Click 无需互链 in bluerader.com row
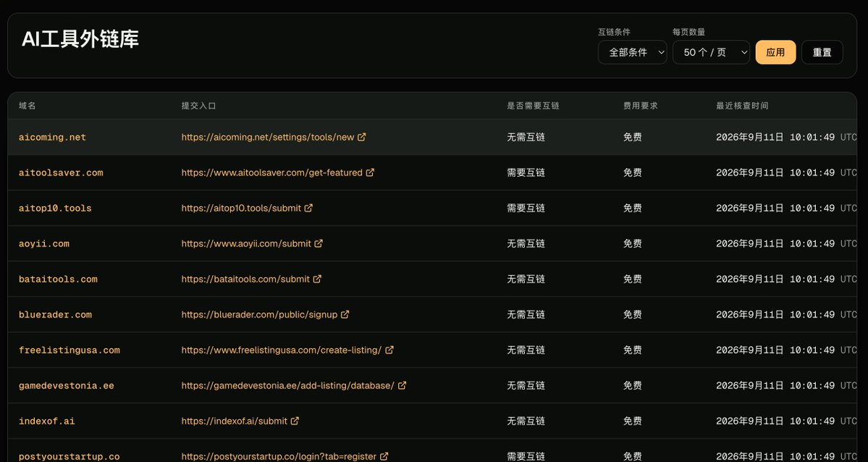The image size is (868, 462). (526, 314)
